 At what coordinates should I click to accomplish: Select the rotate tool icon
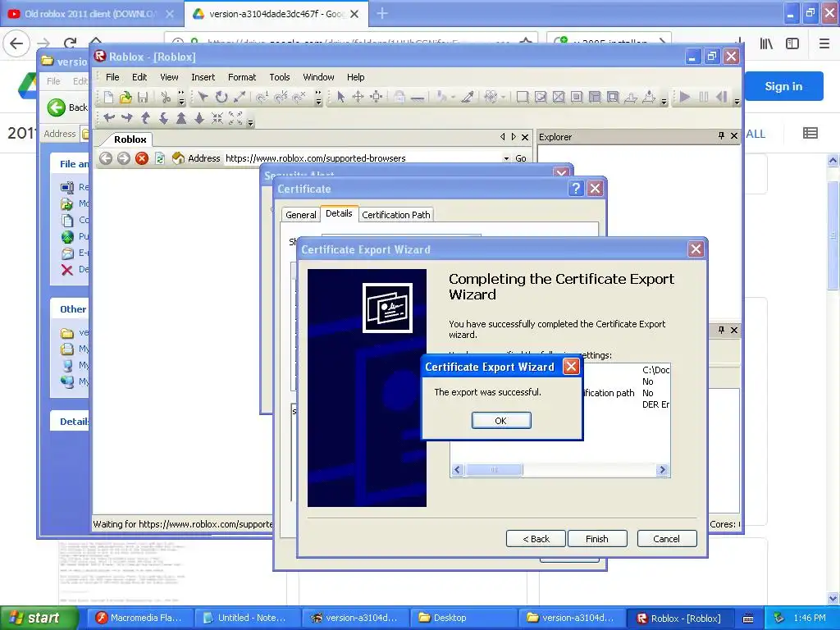pos(221,97)
